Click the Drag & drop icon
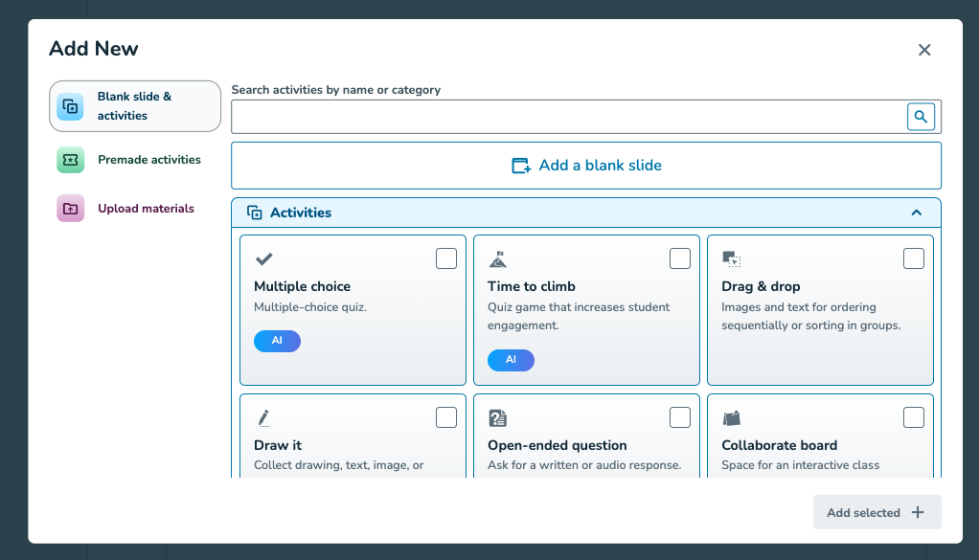 731,258
